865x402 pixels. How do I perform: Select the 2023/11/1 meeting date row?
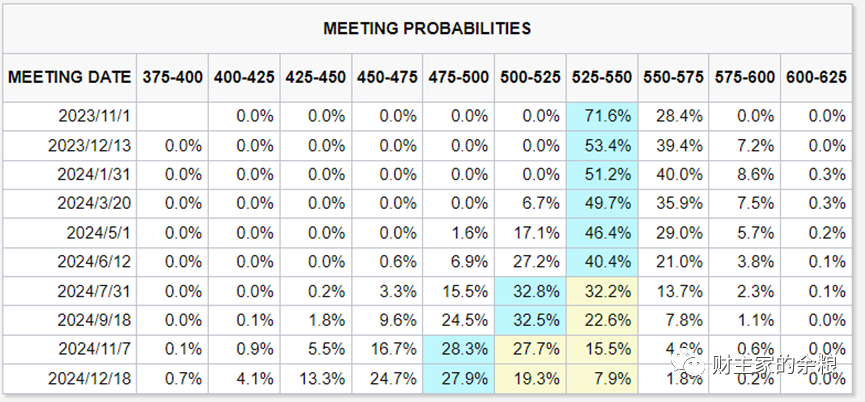(427, 116)
